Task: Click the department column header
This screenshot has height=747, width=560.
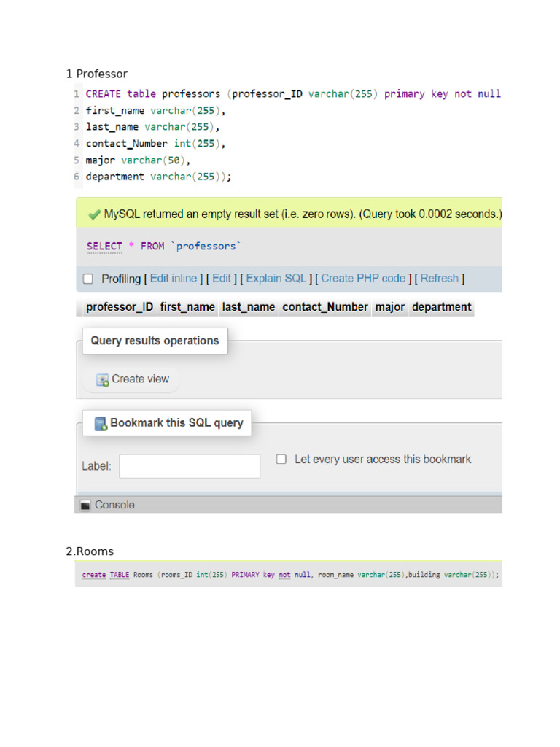Action: [442, 307]
